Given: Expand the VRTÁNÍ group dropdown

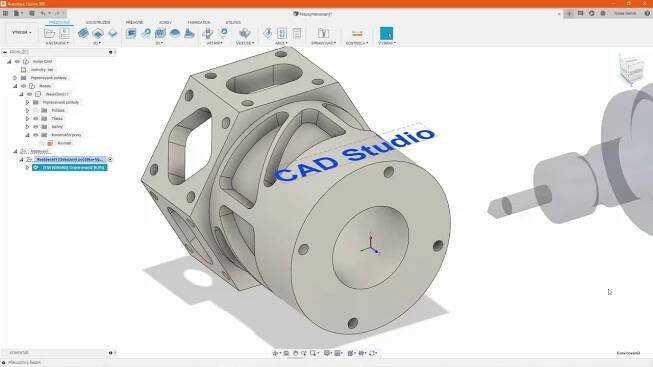Looking at the screenshot, I should (x=214, y=43).
